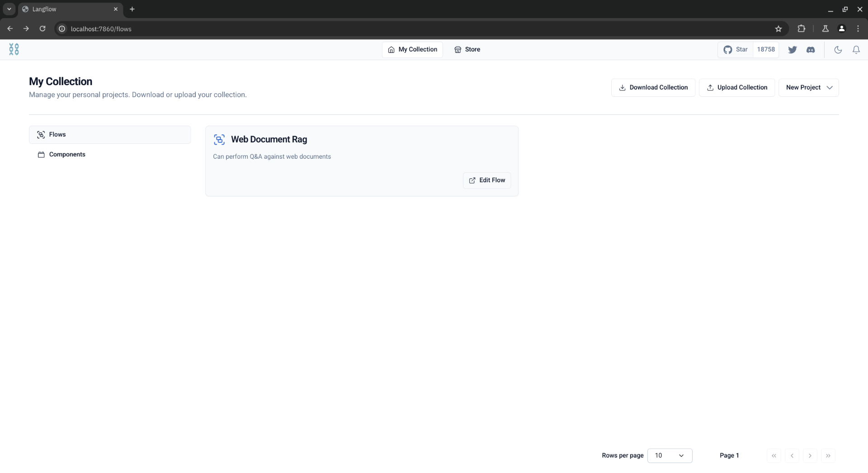Viewport: 868px width, 473px height.
Task: Reload the current page
Action: click(42, 28)
